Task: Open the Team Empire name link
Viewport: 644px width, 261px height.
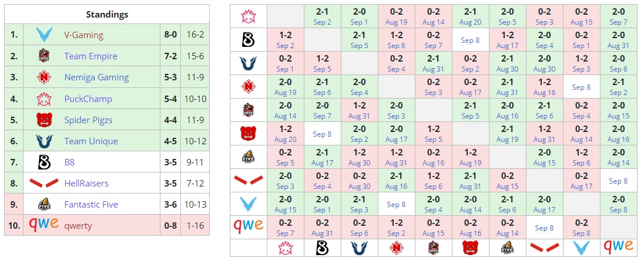Action: [x=90, y=56]
